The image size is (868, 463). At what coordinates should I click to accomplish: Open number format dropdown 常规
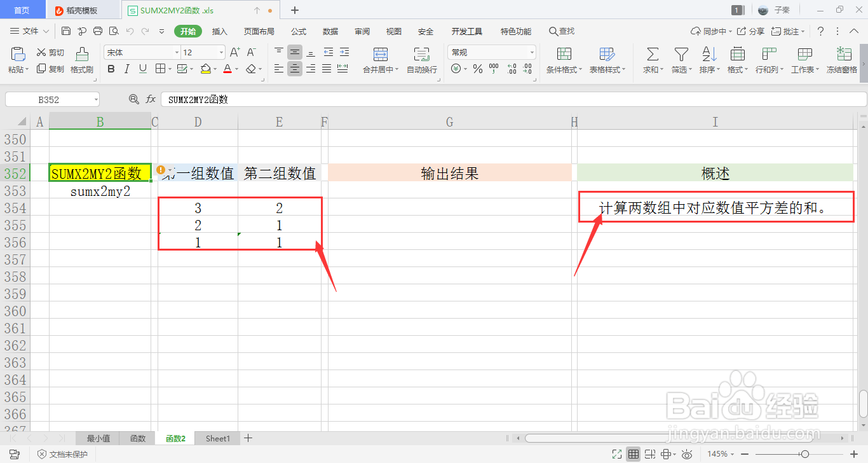click(532, 53)
